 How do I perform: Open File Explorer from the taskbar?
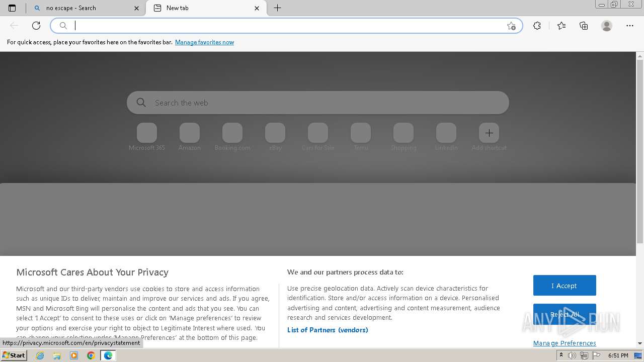[57, 355]
